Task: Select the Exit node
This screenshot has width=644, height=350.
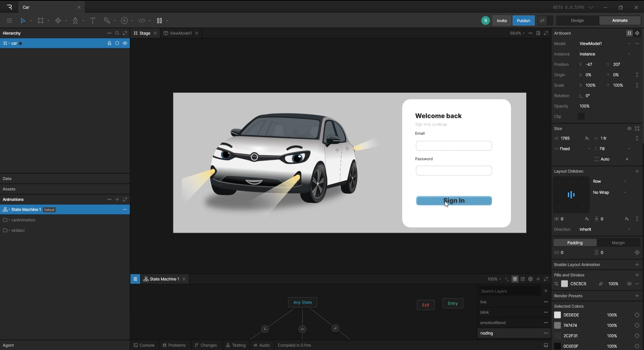Action: (x=426, y=305)
